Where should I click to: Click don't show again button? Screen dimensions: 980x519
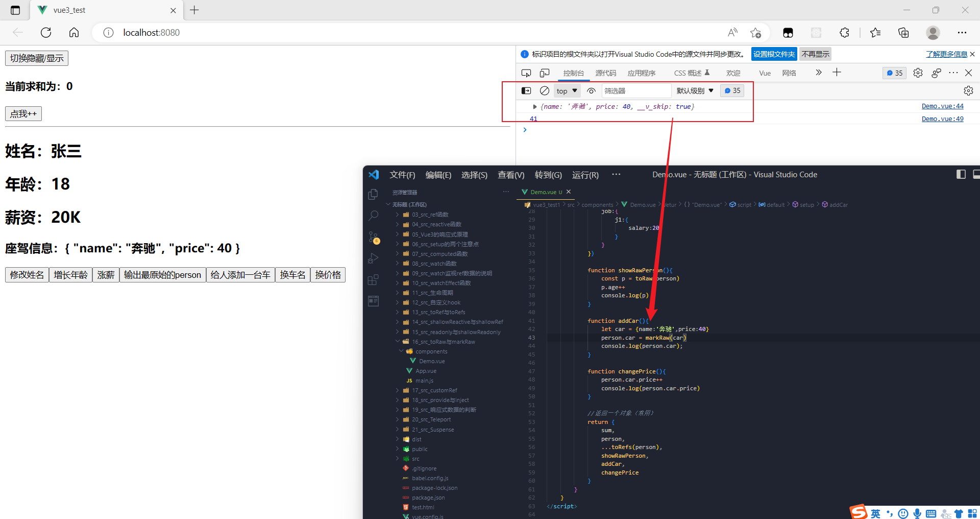[x=815, y=54]
